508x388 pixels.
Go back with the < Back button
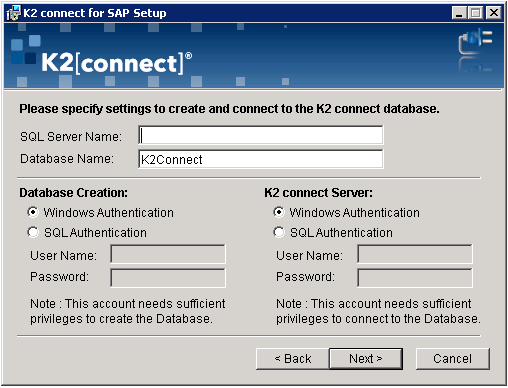(293, 359)
